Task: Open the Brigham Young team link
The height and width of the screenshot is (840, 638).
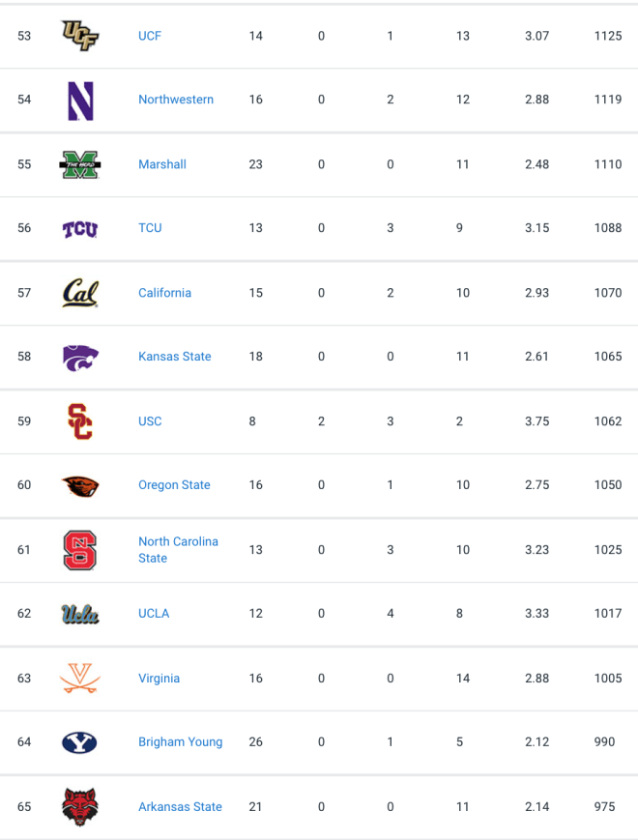Action: pos(181,742)
